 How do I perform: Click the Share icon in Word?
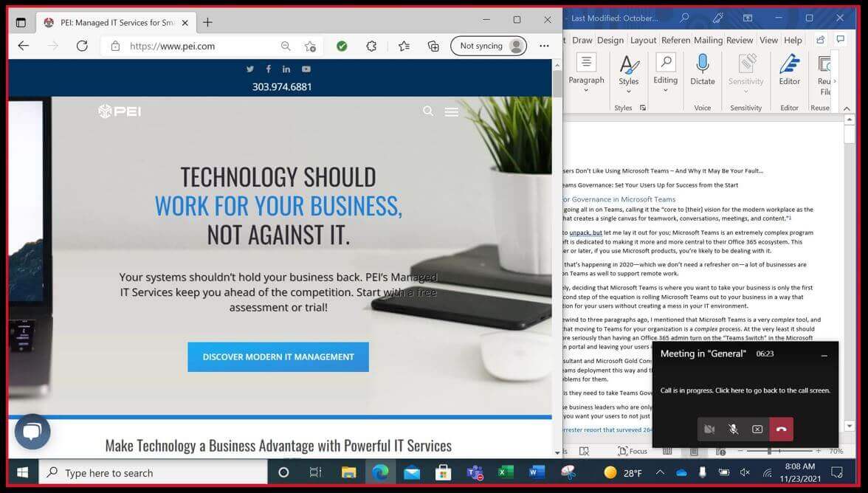click(x=821, y=40)
